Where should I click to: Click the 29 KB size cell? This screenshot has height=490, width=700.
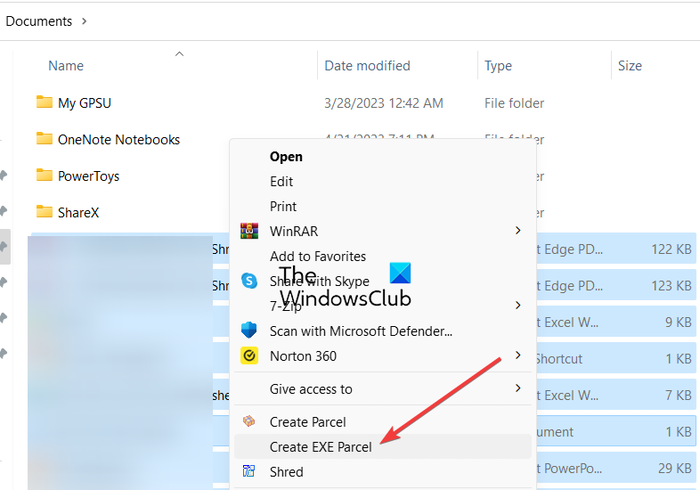(x=675, y=468)
